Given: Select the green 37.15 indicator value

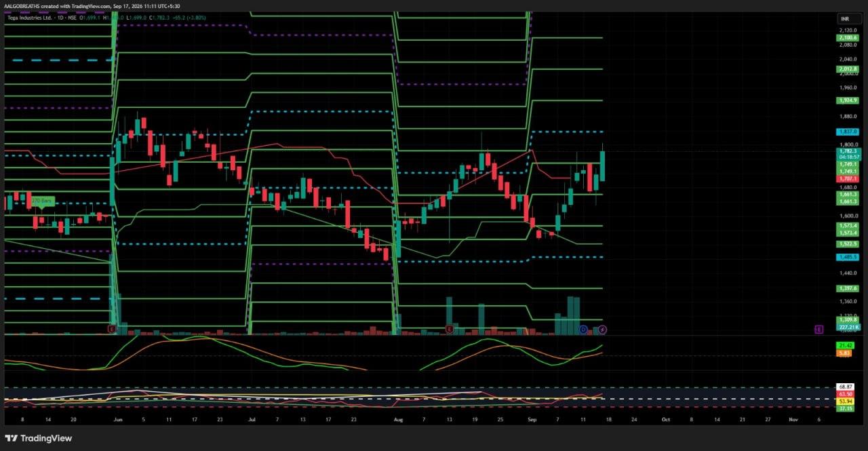Looking at the screenshot, I should [x=845, y=408].
